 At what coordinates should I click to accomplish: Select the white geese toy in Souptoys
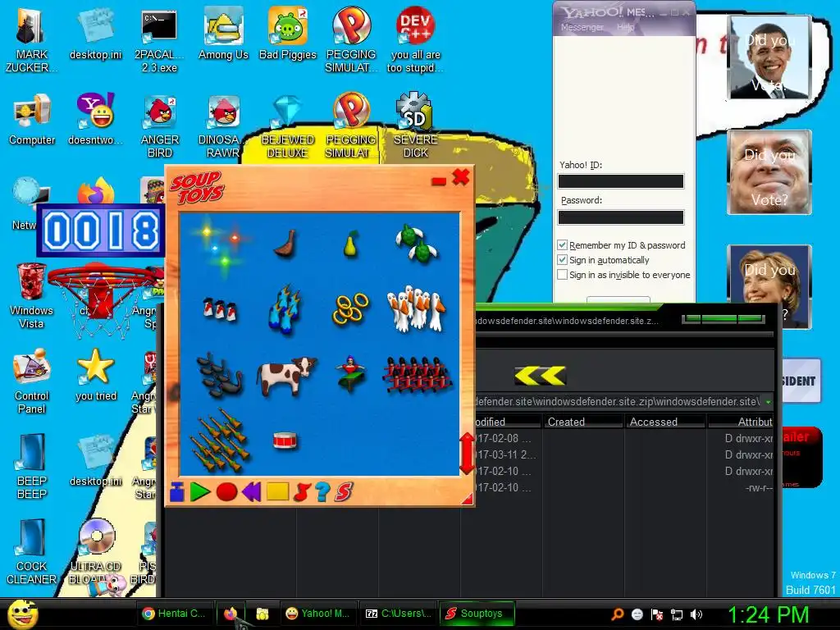coord(416,308)
